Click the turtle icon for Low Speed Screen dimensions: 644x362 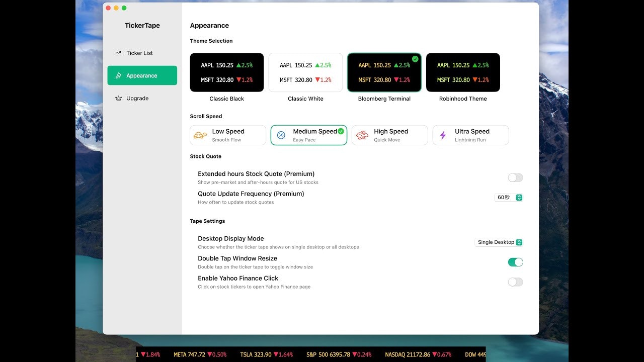pos(200,135)
